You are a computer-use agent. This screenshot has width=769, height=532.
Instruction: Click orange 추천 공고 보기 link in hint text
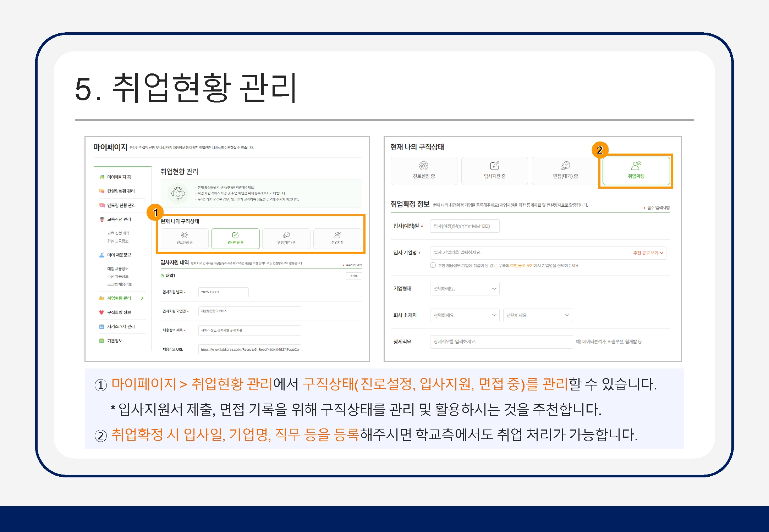tap(521, 266)
